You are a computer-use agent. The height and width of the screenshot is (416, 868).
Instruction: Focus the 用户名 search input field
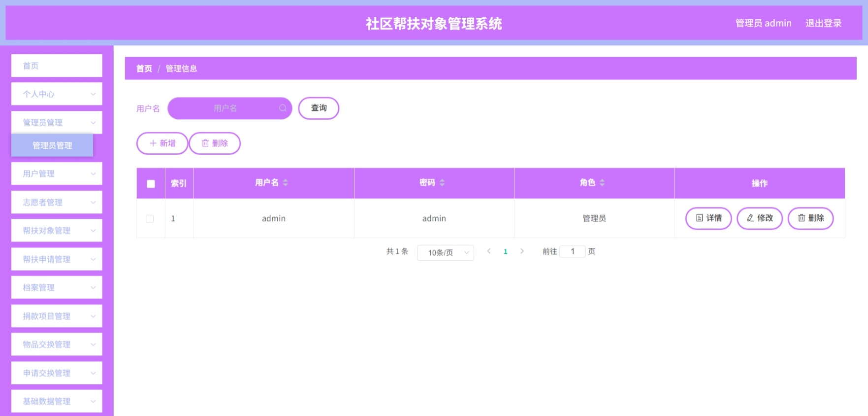point(229,108)
